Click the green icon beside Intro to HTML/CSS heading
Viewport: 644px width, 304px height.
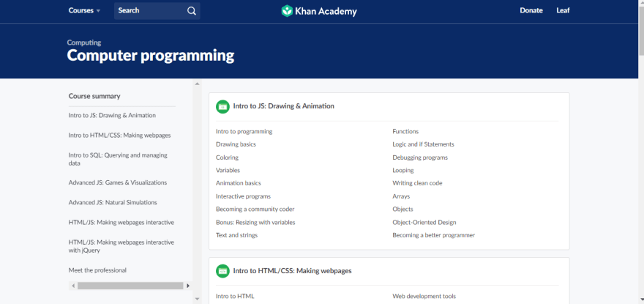click(x=222, y=271)
